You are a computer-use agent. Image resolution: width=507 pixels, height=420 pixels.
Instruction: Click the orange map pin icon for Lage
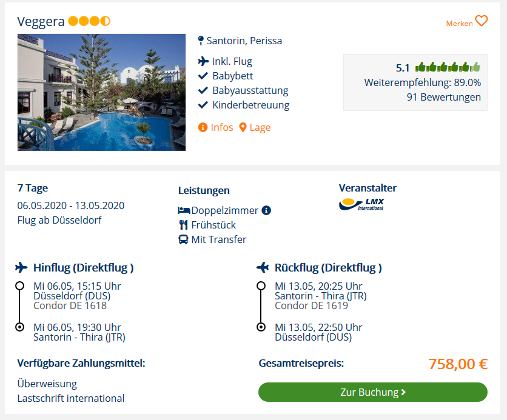[x=243, y=127]
